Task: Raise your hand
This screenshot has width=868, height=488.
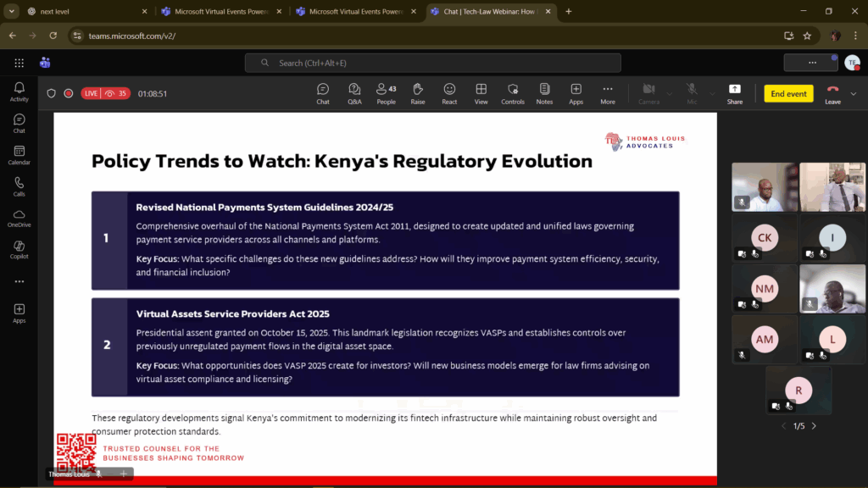Action: (x=417, y=93)
